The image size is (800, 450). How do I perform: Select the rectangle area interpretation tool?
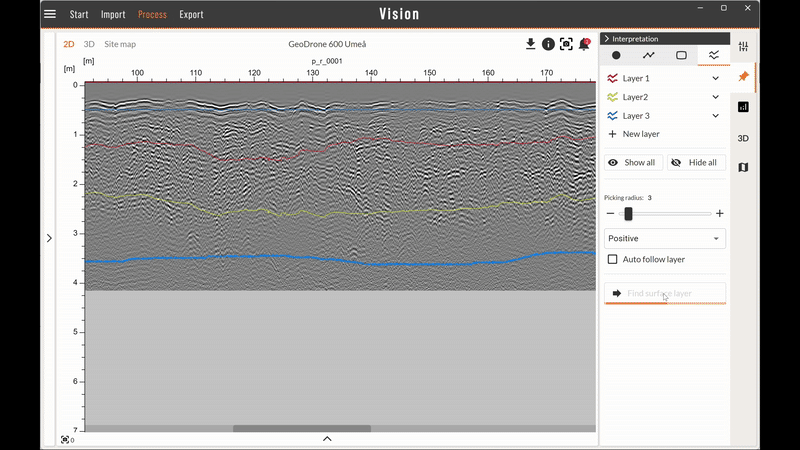coord(681,56)
